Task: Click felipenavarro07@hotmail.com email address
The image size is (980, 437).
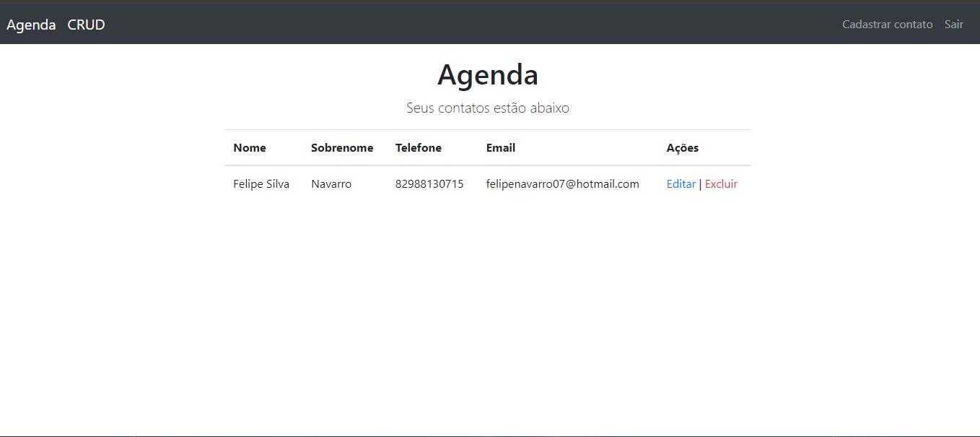Action: 563,183
